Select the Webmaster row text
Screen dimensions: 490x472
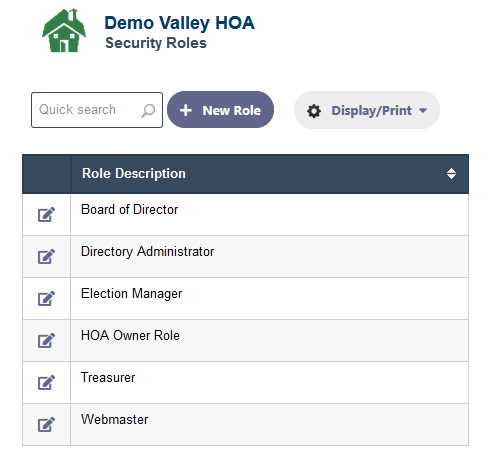click(115, 420)
